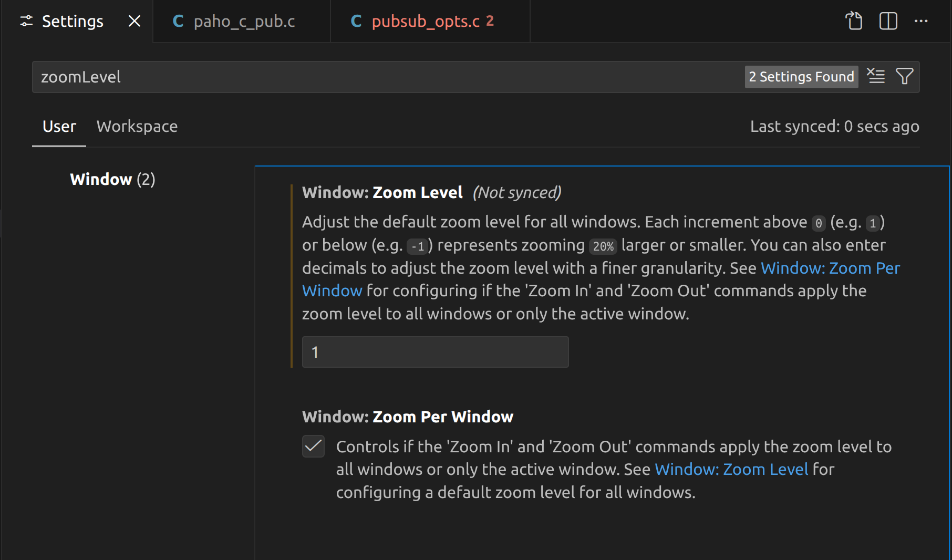Viewport: 952px width, 560px height.
Task: Close the Settings tab
Action: (x=134, y=21)
